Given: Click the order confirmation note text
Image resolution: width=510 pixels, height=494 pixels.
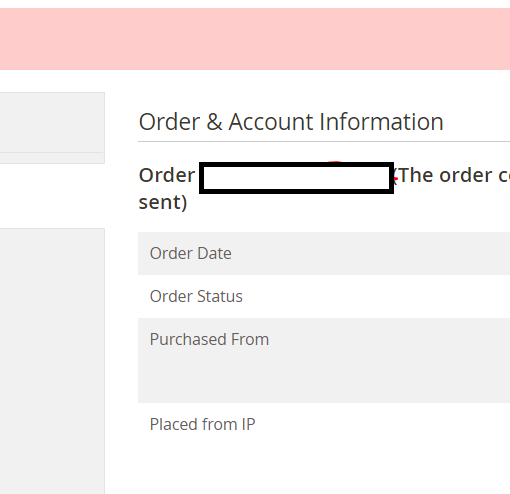Looking at the screenshot, I should point(454,175).
